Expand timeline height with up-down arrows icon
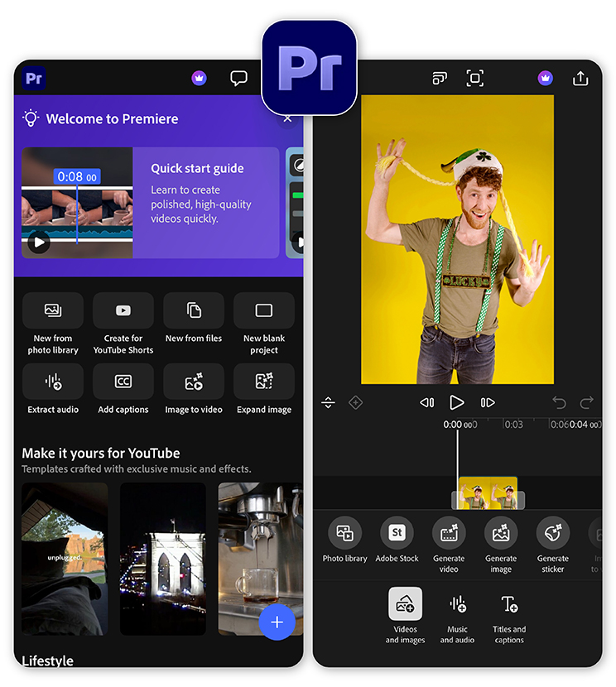The height and width of the screenshot is (687, 616). click(328, 402)
